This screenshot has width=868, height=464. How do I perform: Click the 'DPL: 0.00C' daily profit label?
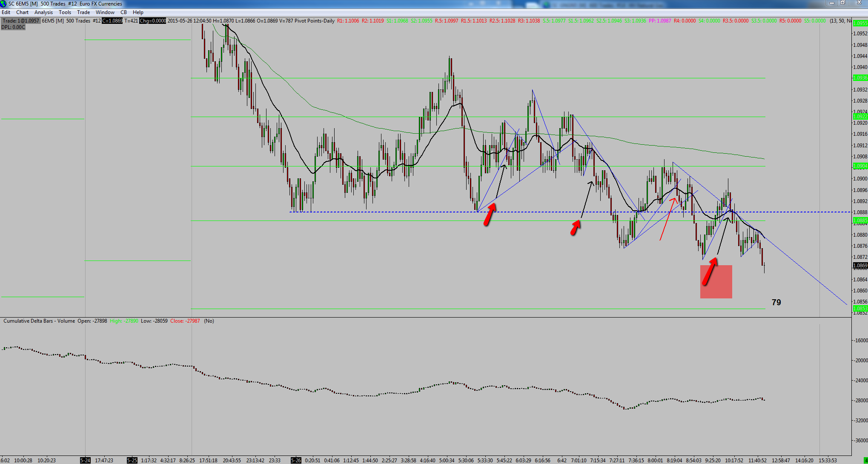click(13, 27)
